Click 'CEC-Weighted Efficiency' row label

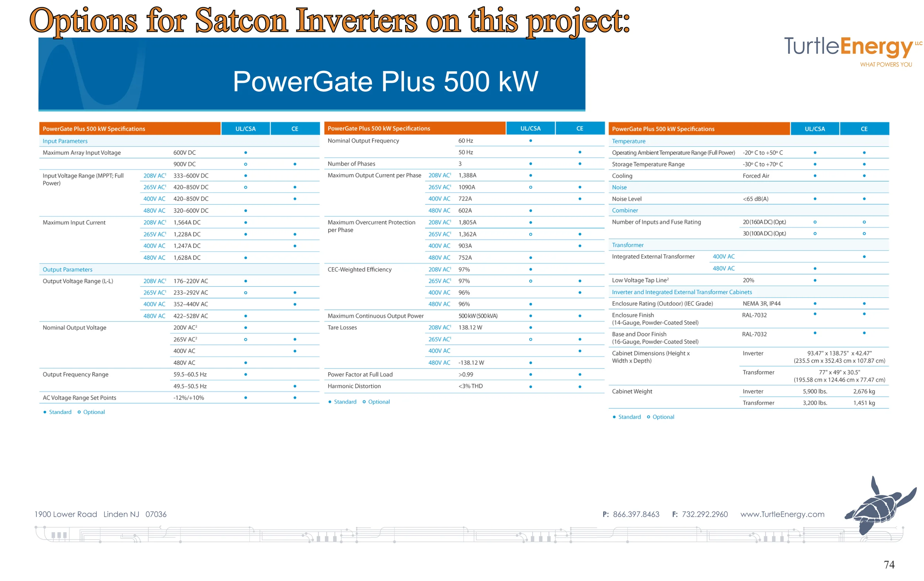point(359,269)
